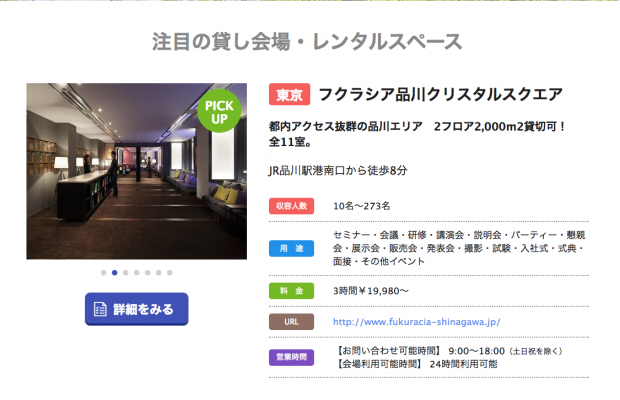Select the sixth carousel dot
The width and height of the screenshot is (620, 400).
pyautogui.click(x=159, y=273)
